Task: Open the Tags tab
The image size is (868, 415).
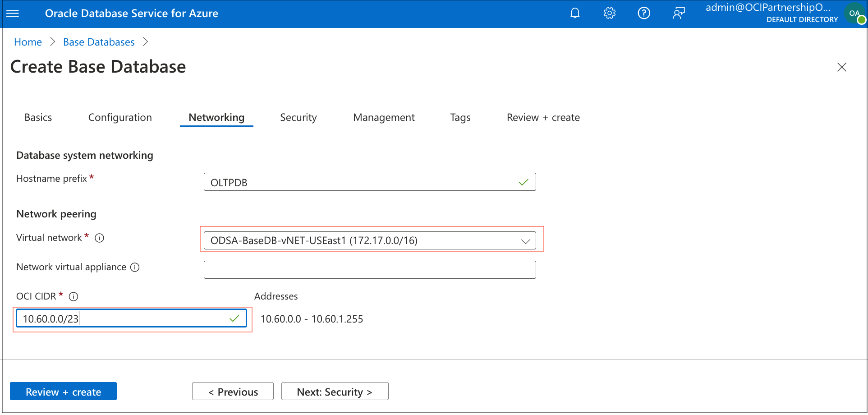Action: (460, 117)
